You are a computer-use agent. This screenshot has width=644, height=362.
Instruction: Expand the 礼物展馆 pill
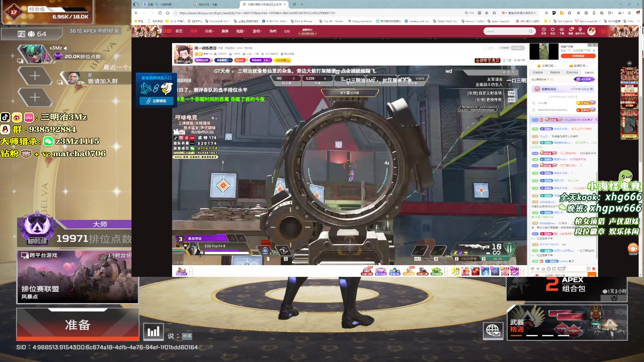[223, 60]
